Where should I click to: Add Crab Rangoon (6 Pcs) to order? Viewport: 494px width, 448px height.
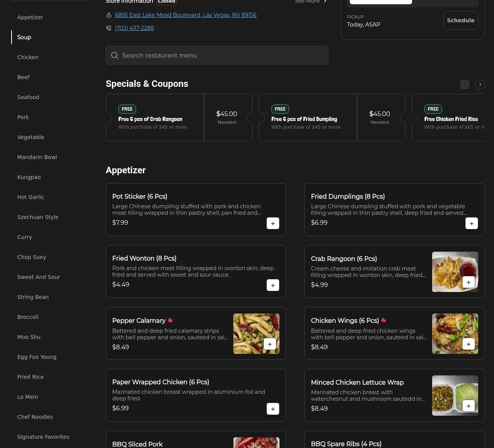468,282
